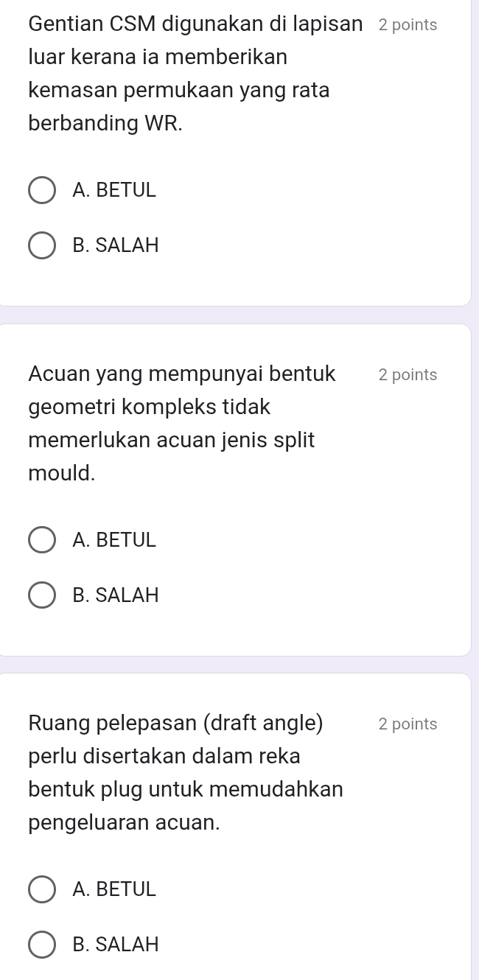Click the 'berbanding WR.' line of text
Viewport: 479px width, 980px height.
tap(105, 124)
